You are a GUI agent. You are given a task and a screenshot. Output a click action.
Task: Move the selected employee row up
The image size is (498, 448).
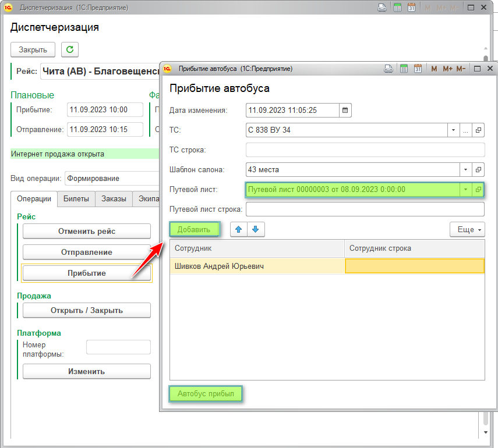pos(238,230)
